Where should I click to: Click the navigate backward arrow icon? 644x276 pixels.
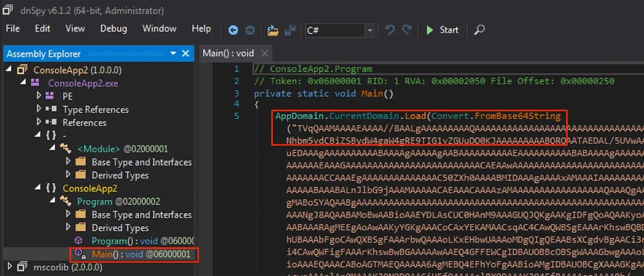pyautogui.click(x=233, y=30)
